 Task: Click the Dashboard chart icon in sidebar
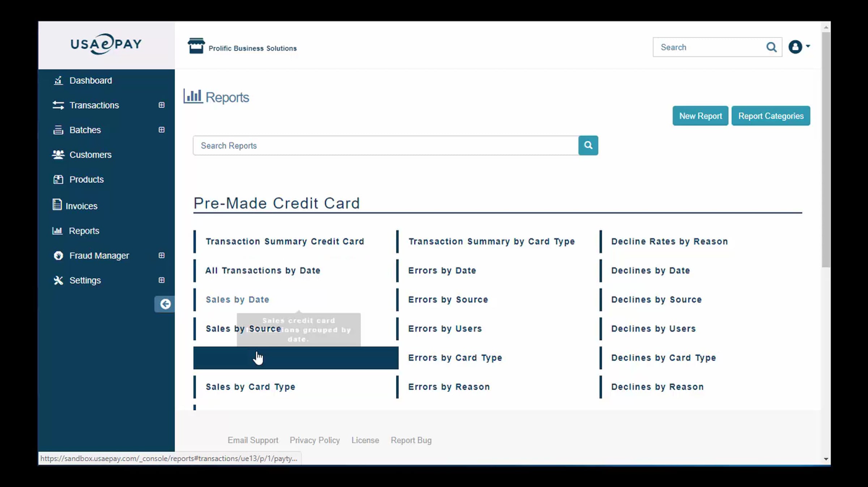coord(58,81)
